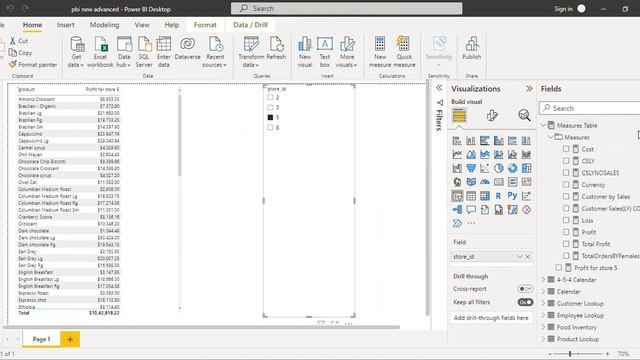
Task: Select the Python visual
Action: [513, 196]
